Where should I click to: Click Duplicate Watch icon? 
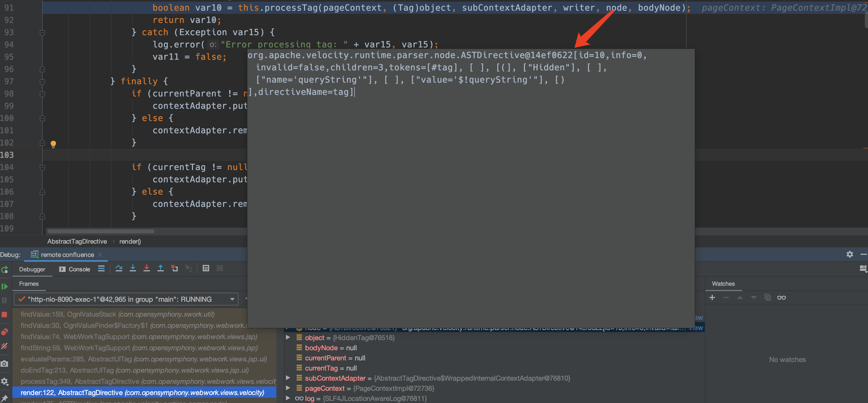(x=768, y=298)
